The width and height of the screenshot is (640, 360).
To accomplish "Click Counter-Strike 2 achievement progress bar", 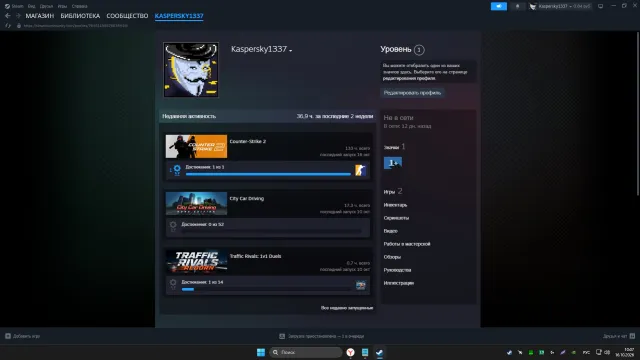I will 268,174.
